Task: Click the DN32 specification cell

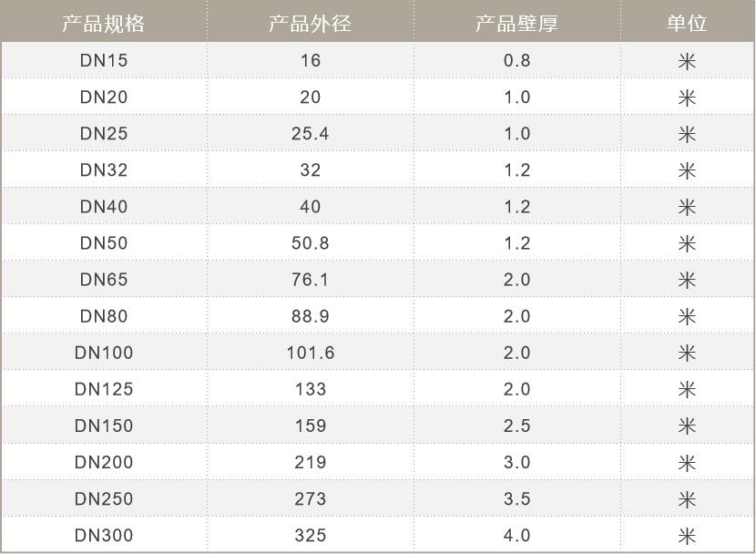Action: (104, 170)
